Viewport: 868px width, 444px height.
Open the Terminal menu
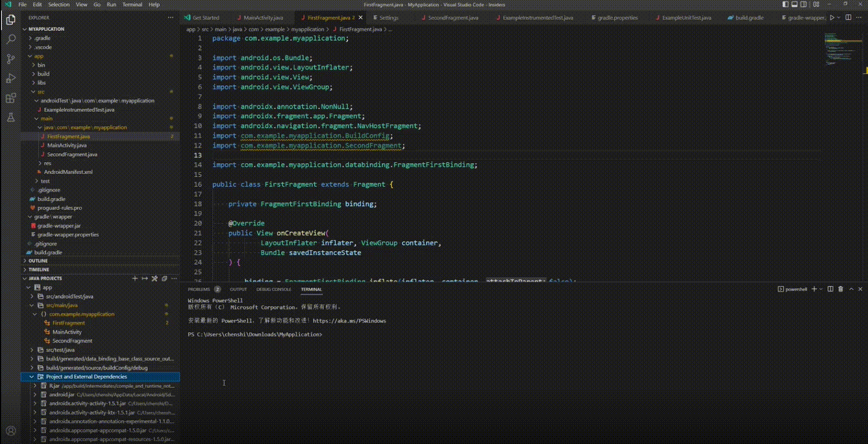[x=132, y=4]
